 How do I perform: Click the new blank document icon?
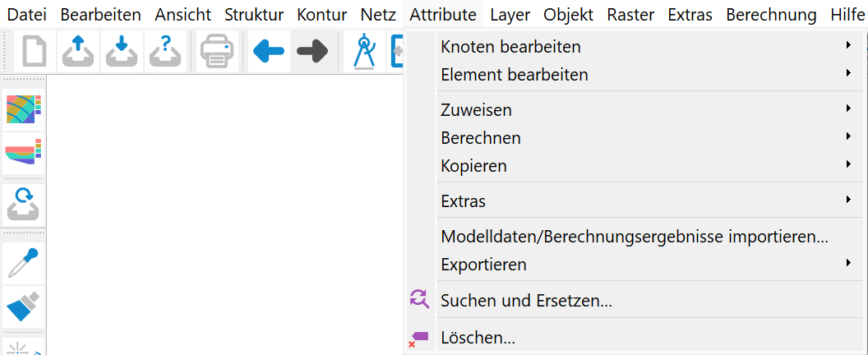pos(34,52)
